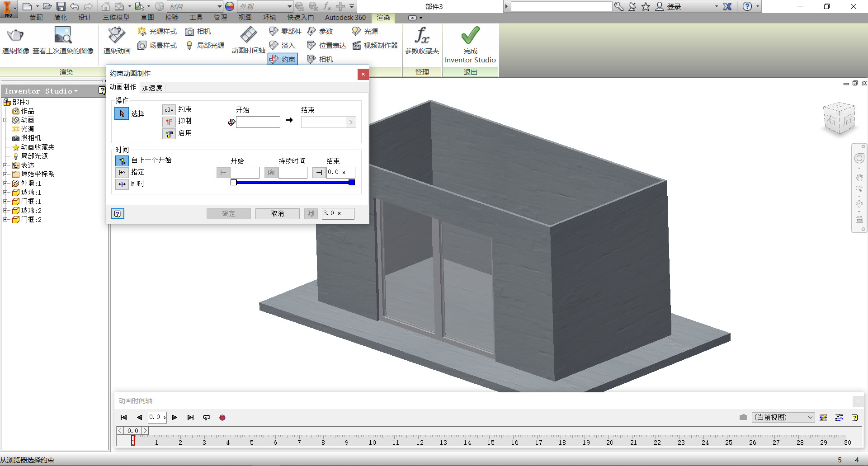Select 自上一个开始 time option
The width and height of the screenshot is (868, 466).
[x=122, y=160]
